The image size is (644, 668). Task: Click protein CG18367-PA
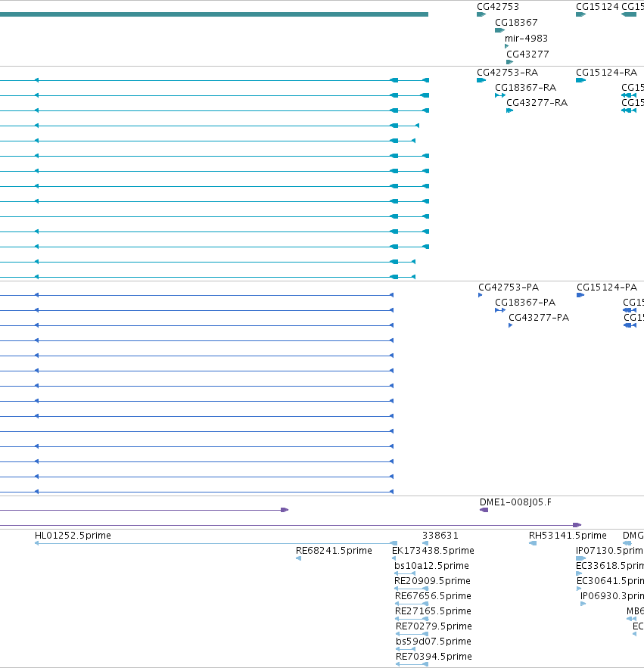(525, 303)
